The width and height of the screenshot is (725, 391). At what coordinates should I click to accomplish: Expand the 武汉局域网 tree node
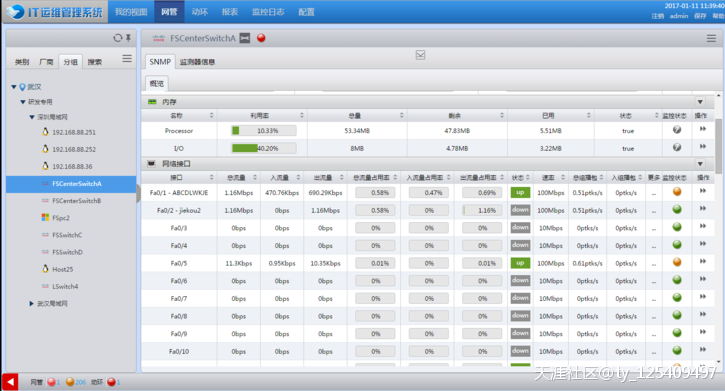coord(31,304)
